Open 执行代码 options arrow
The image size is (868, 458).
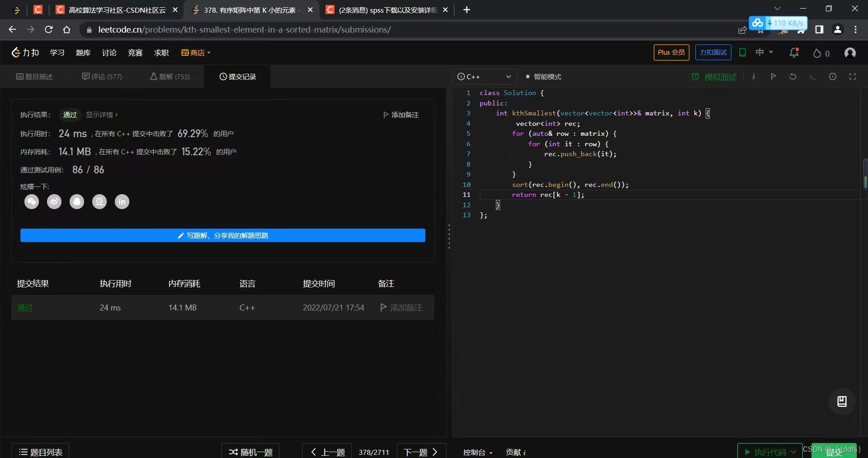click(793, 452)
